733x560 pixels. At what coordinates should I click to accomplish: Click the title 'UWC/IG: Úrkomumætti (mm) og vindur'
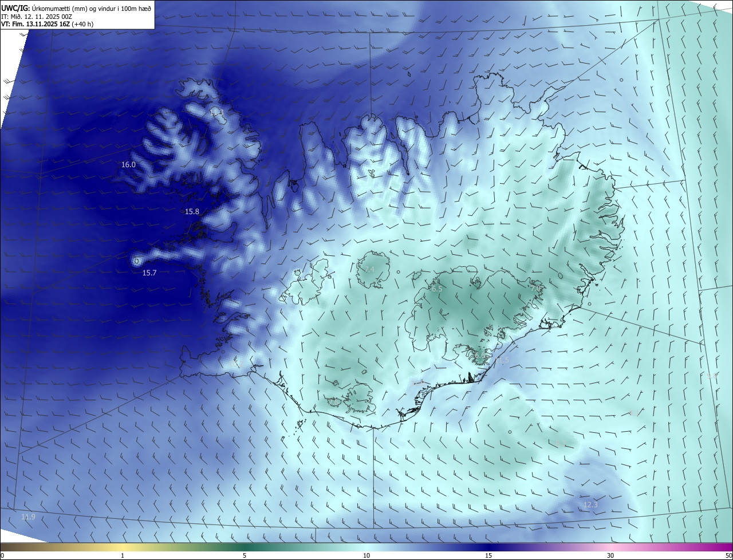point(77,9)
